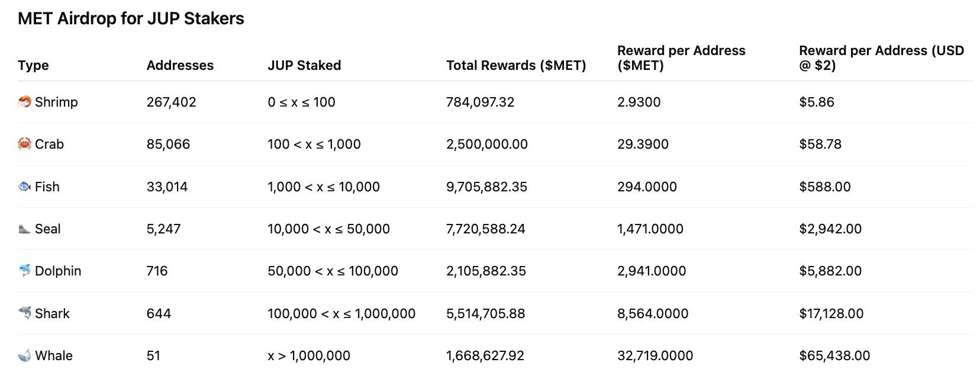Select the dolphin emoji icon
Viewport: 980px width, 391px height.
24,271
